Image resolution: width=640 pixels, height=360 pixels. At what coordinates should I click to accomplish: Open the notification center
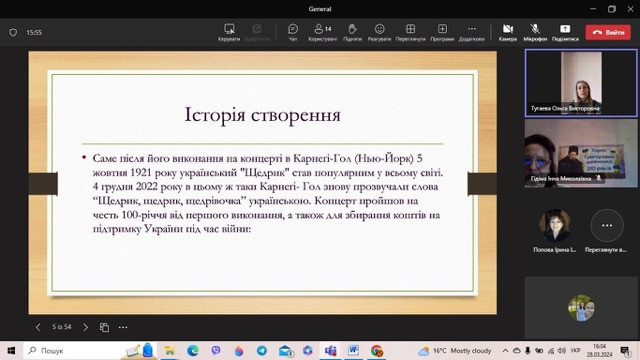pos(624,351)
